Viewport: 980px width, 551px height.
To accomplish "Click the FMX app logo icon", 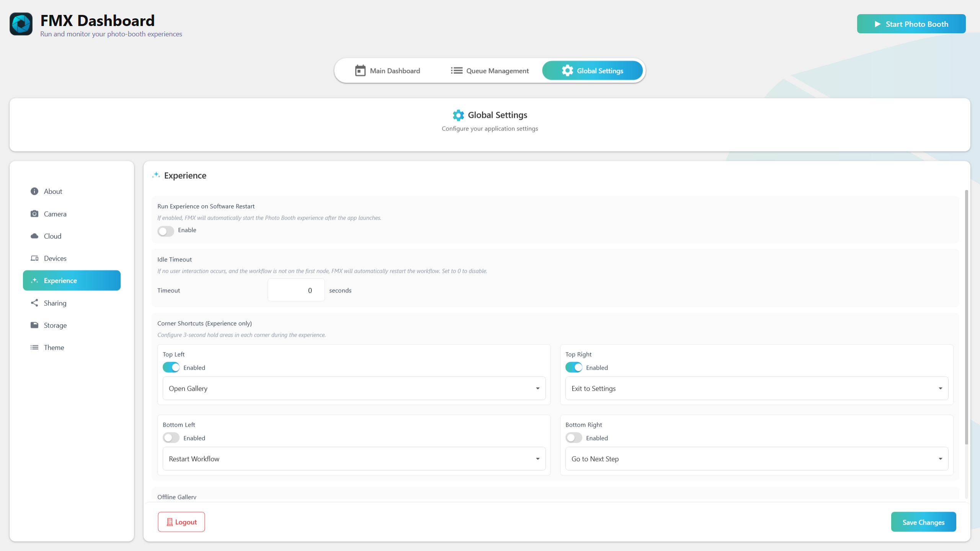I will click(21, 24).
